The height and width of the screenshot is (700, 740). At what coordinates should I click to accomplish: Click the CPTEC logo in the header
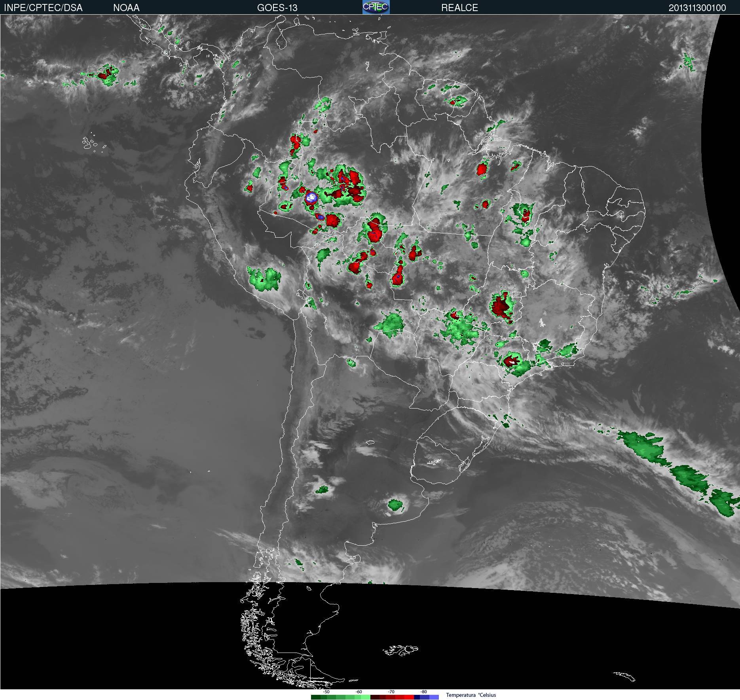376,7
